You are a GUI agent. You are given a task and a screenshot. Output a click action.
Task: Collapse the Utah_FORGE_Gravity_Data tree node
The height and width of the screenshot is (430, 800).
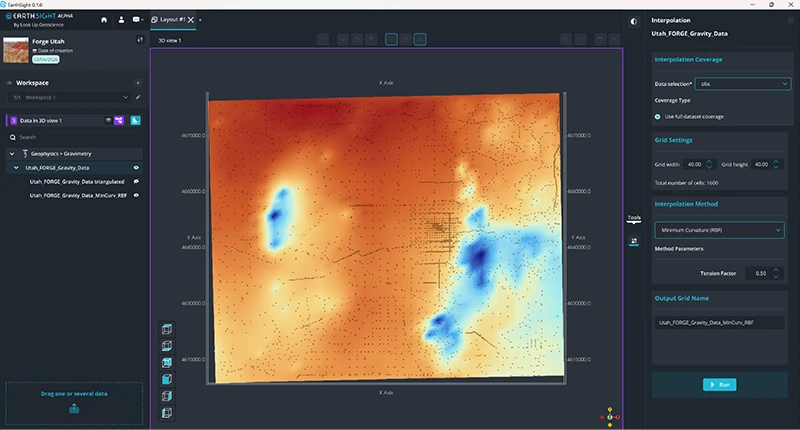(x=16, y=167)
